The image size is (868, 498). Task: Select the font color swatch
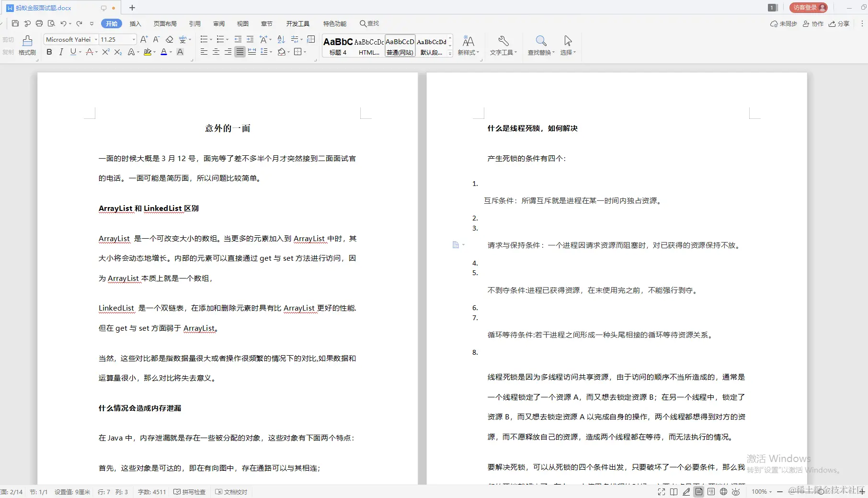(x=164, y=52)
